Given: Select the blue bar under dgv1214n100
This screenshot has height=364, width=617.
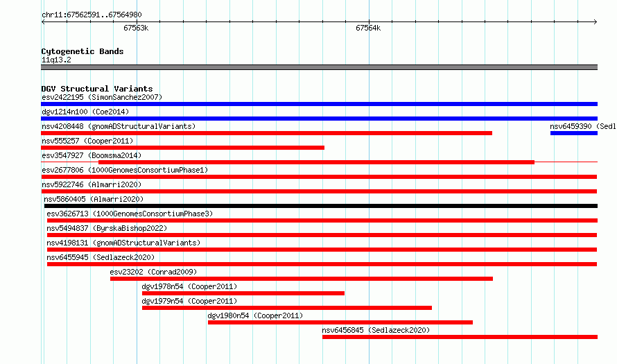Looking at the screenshot, I should pyautogui.click(x=319, y=119).
